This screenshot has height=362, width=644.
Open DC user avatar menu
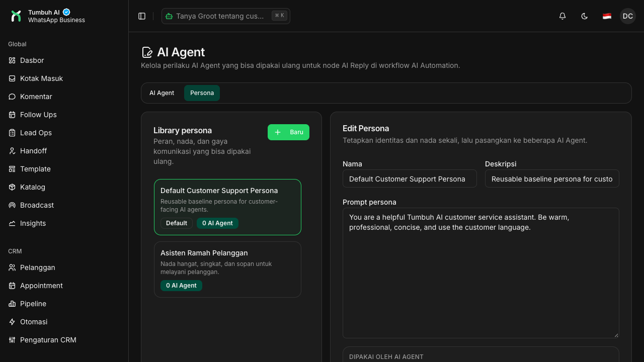pyautogui.click(x=628, y=16)
